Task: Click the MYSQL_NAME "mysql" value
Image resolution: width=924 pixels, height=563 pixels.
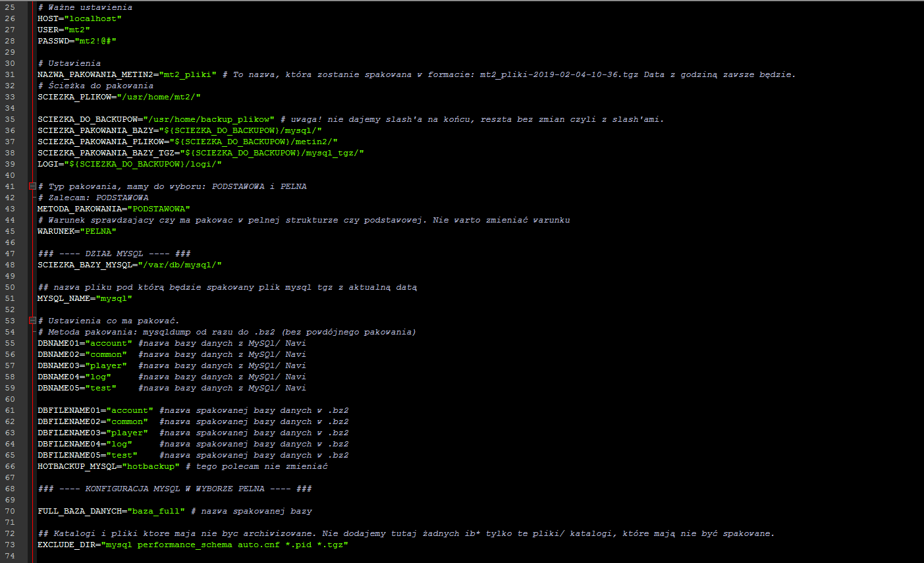Action: 114,298
